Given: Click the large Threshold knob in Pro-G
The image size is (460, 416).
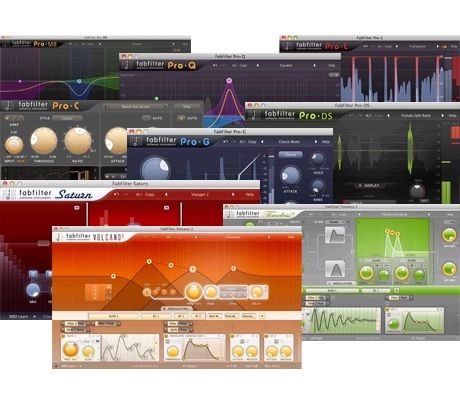Looking at the screenshot, I should [x=155, y=169].
